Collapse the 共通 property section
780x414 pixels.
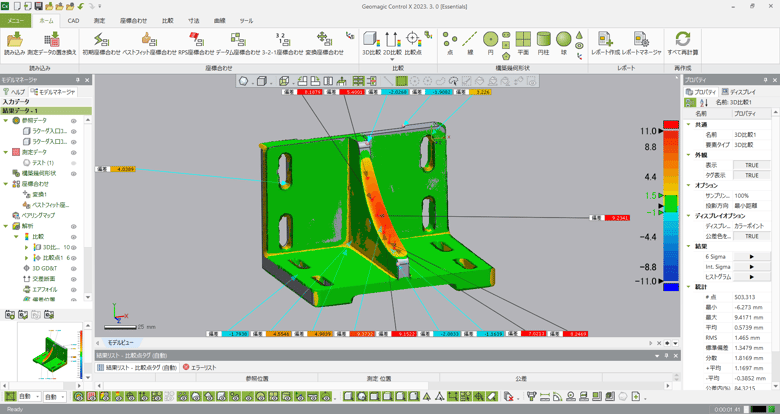(688, 124)
